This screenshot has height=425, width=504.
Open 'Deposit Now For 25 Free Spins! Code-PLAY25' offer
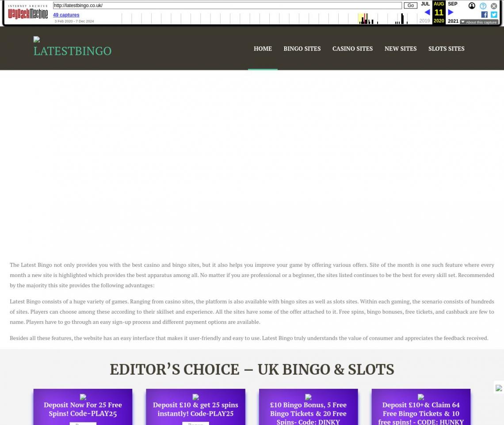83,409
